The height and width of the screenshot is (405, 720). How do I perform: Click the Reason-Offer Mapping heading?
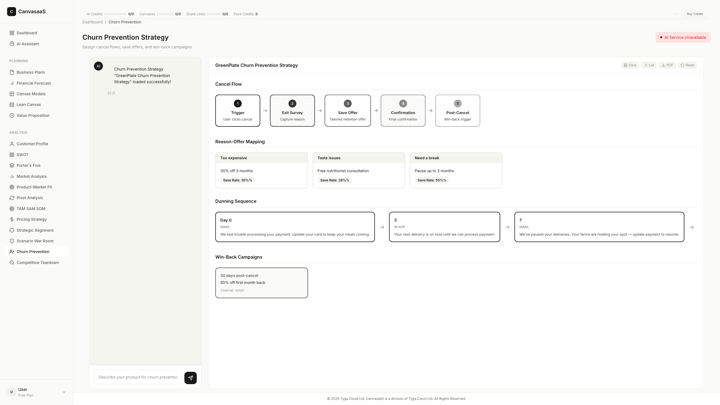[240, 142]
